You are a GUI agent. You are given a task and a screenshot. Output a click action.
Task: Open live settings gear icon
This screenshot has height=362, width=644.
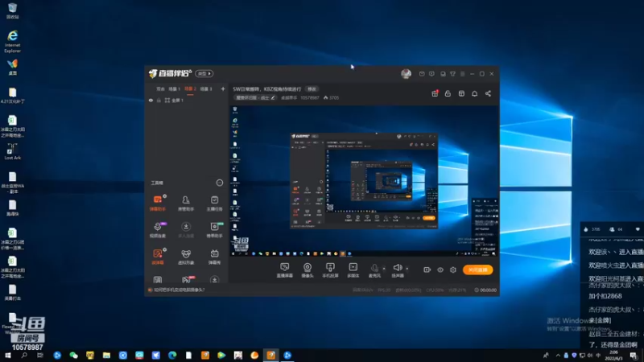(x=453, y=269)
